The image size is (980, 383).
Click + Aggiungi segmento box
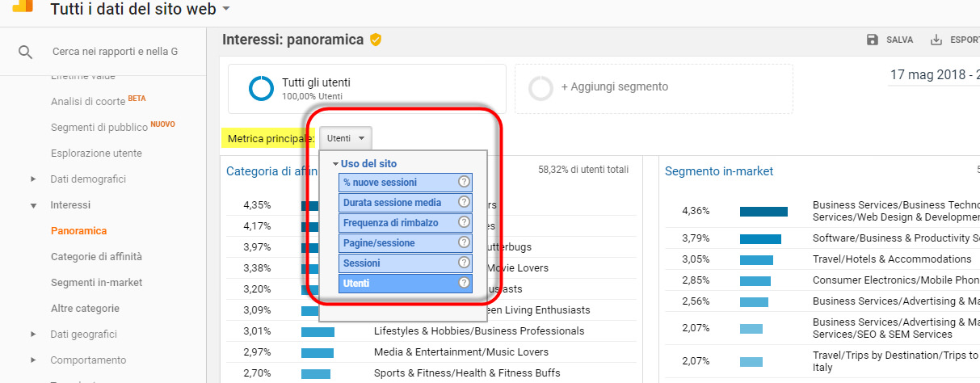tap(654, 89)
